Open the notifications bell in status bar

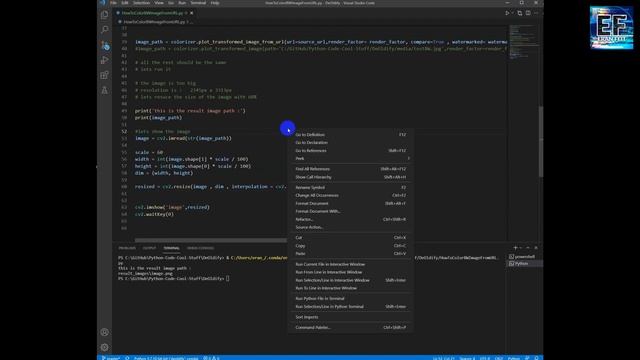point(536,358)
